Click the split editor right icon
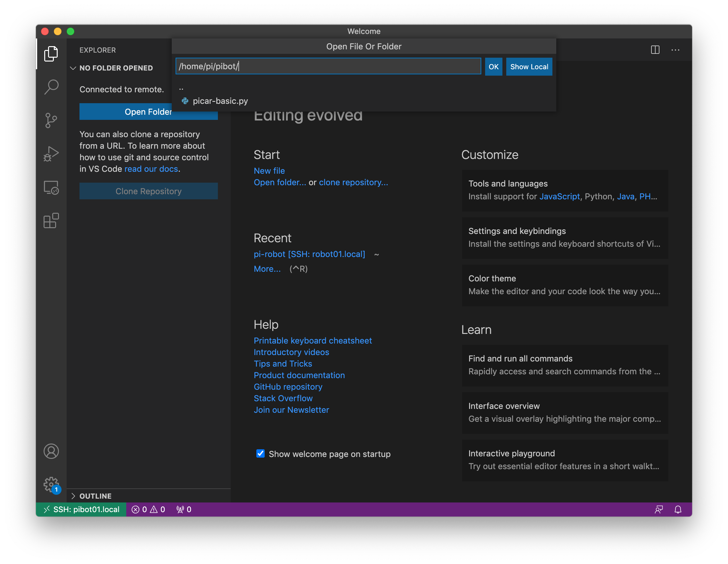Viewport: 728px width, 564px height. click(x=655, y=50)
